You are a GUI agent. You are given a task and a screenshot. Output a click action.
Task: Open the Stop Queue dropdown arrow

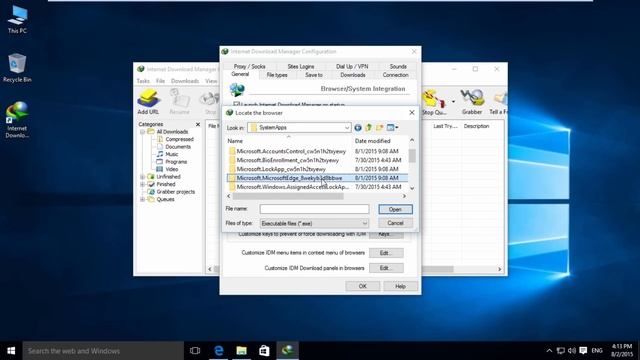coord(453,102)
